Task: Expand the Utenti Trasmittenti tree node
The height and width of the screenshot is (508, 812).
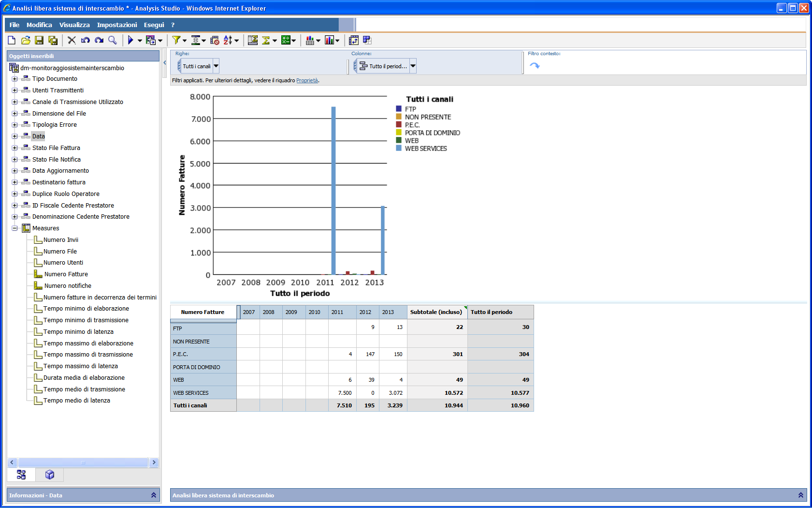Action: [14, 90]
